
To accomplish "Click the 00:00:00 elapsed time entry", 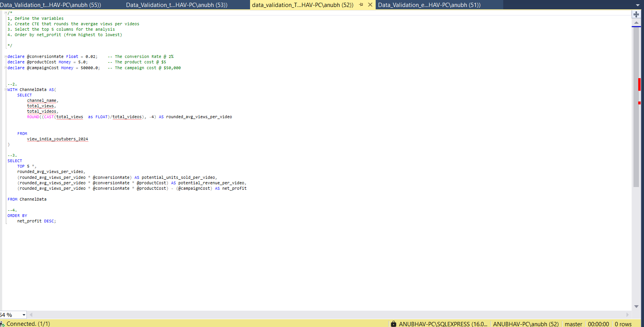I will tap(598, 324).
